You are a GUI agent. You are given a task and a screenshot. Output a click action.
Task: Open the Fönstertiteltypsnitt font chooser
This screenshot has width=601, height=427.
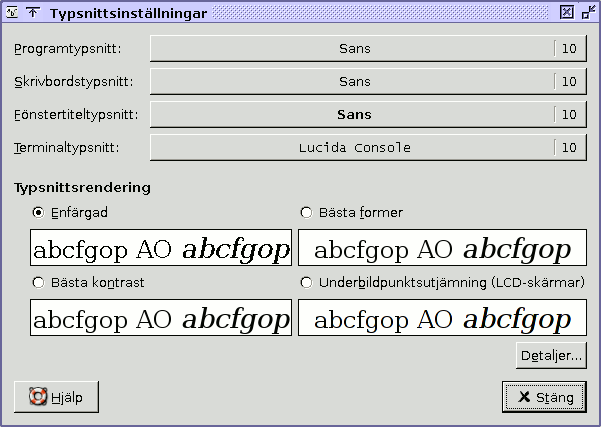(368, 115)
